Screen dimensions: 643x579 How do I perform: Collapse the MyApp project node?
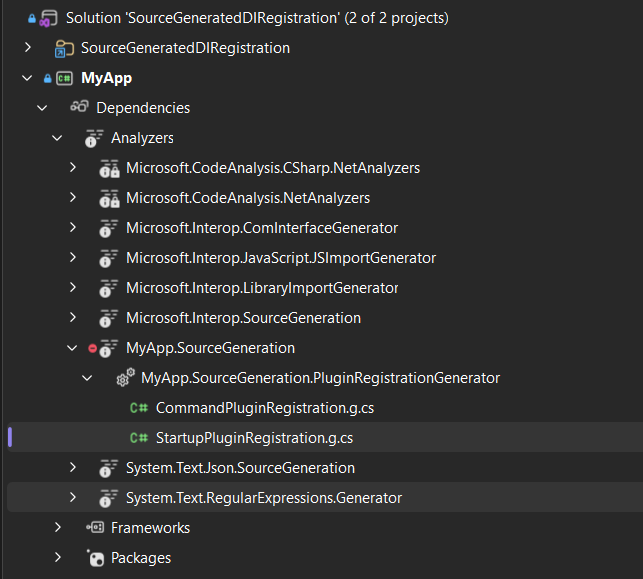point(27,78)
